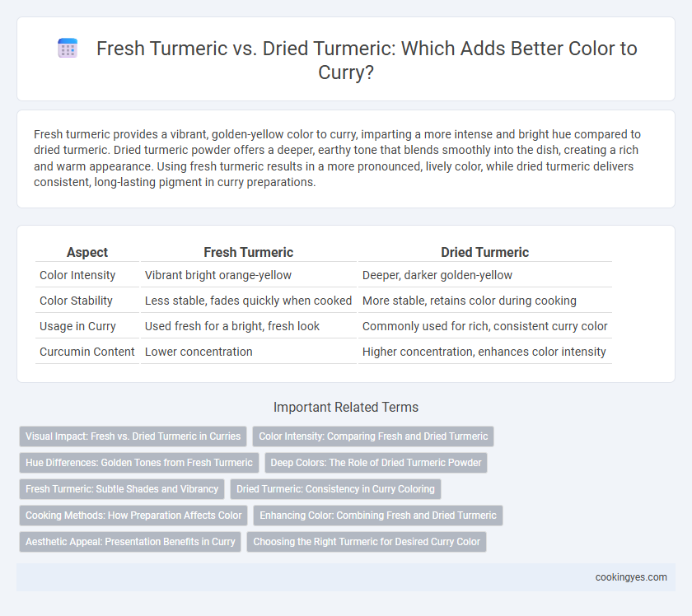Open 'Enhancing Color: Combining Fresh and Dried Turmeric'
This screenshot has width=692, height=616.
[x=378, y=516]
